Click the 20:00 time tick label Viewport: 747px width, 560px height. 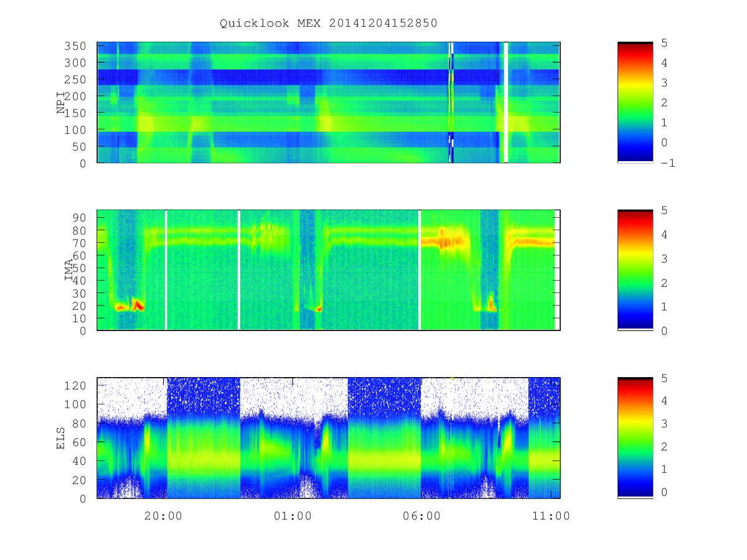tap(164, 516)
